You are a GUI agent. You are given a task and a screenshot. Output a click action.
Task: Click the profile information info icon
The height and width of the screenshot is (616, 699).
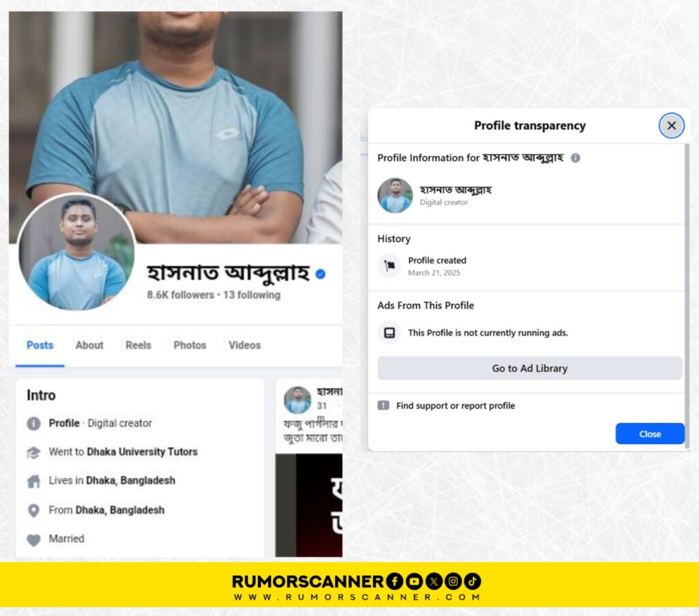575,158
